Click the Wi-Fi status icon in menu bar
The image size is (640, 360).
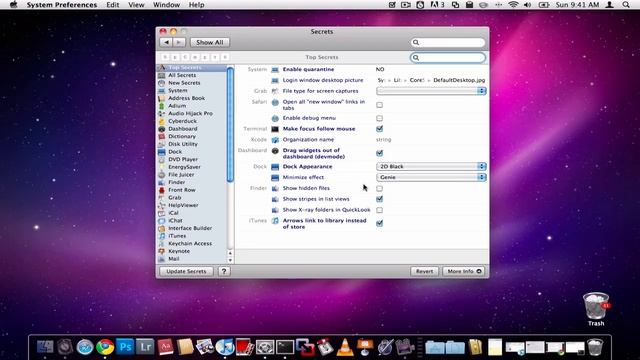tap(513, 5)
